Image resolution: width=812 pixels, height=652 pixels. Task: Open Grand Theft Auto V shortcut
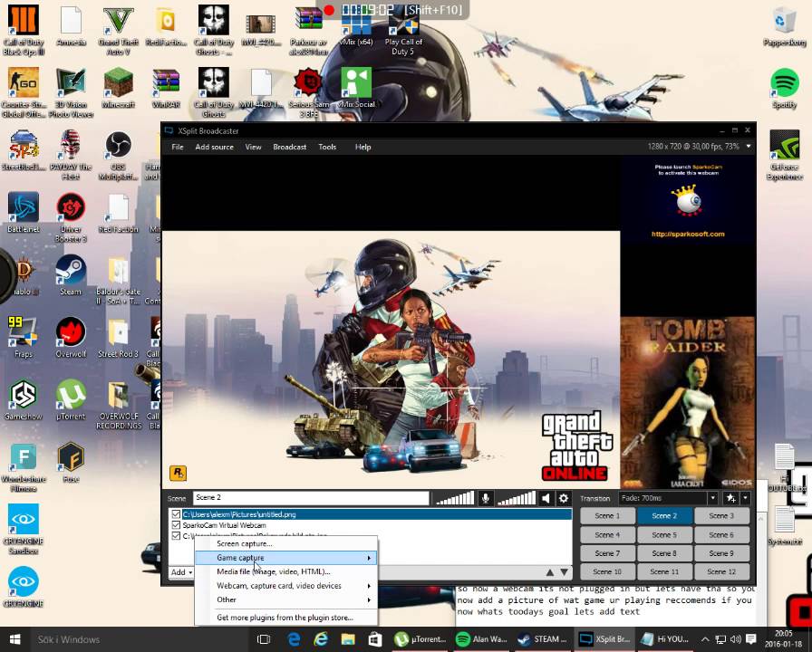(x=118, y=31)
